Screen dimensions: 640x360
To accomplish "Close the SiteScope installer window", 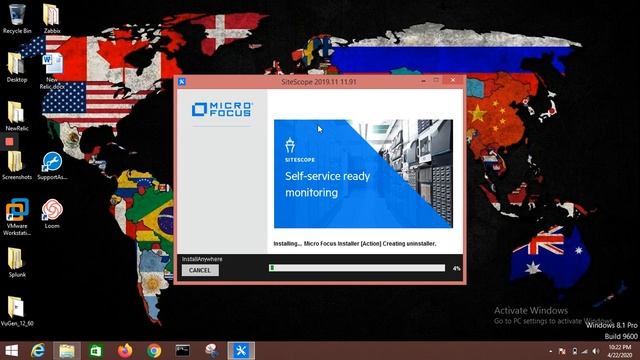I will click(x=453, y=80).
